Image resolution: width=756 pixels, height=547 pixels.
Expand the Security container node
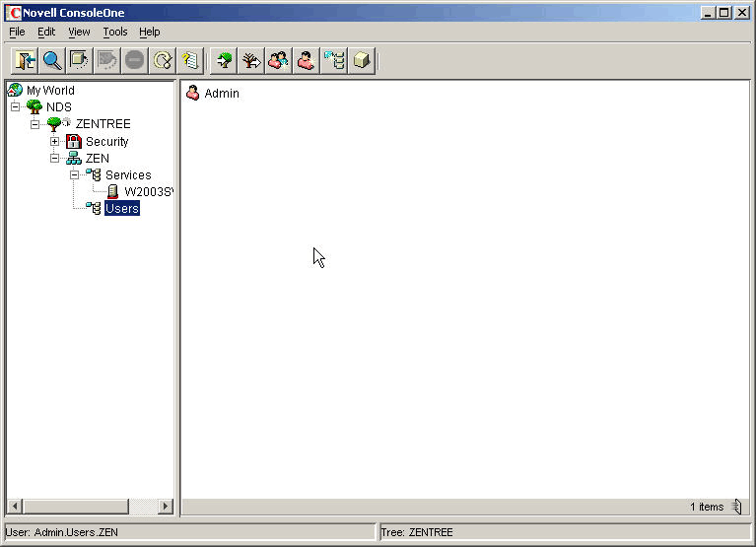[x=54, y=142]
